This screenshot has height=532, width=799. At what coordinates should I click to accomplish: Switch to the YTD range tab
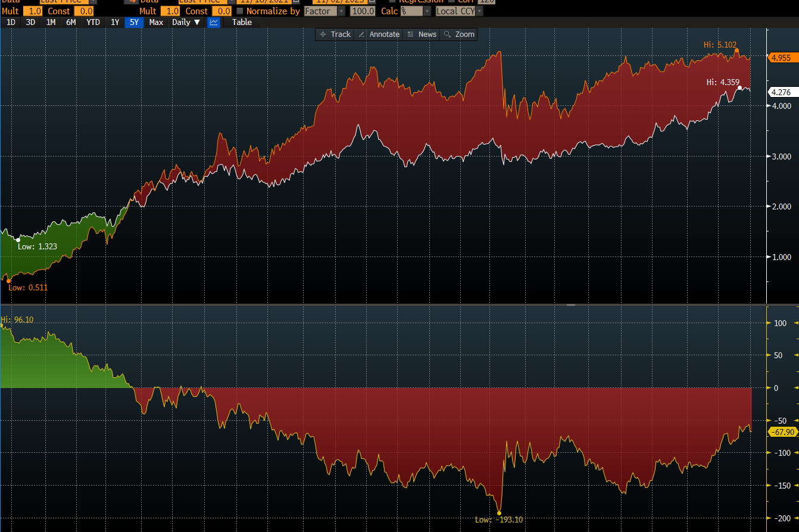92,22
